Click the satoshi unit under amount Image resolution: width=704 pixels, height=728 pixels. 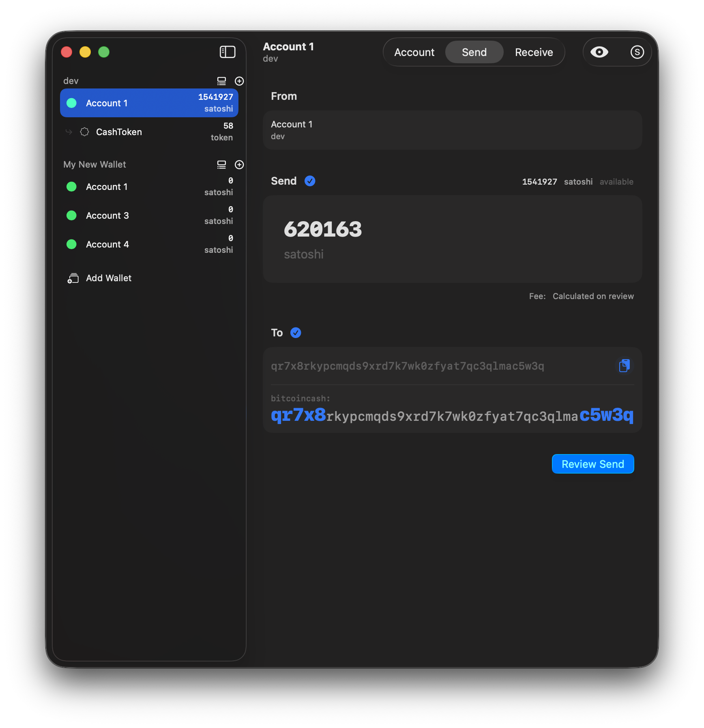pyautogui.click(x=304, y=254)
